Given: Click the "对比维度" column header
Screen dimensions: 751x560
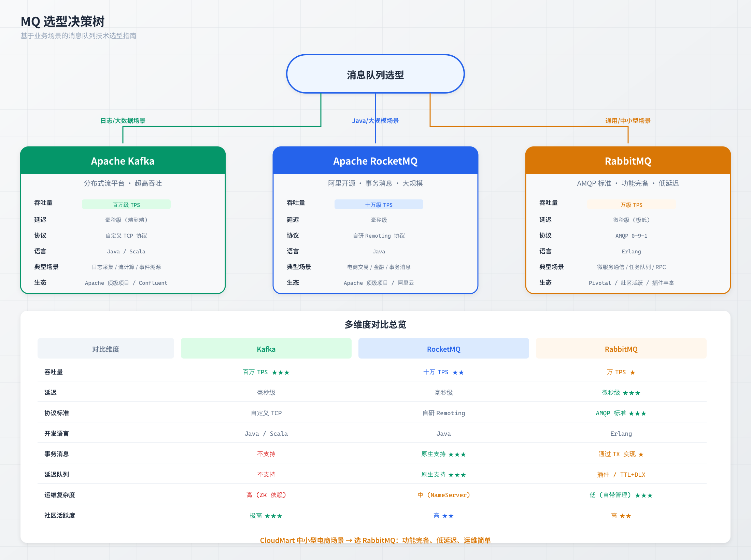Looking at the screenshot, I should pyautogui.click(x=106, y=348).
